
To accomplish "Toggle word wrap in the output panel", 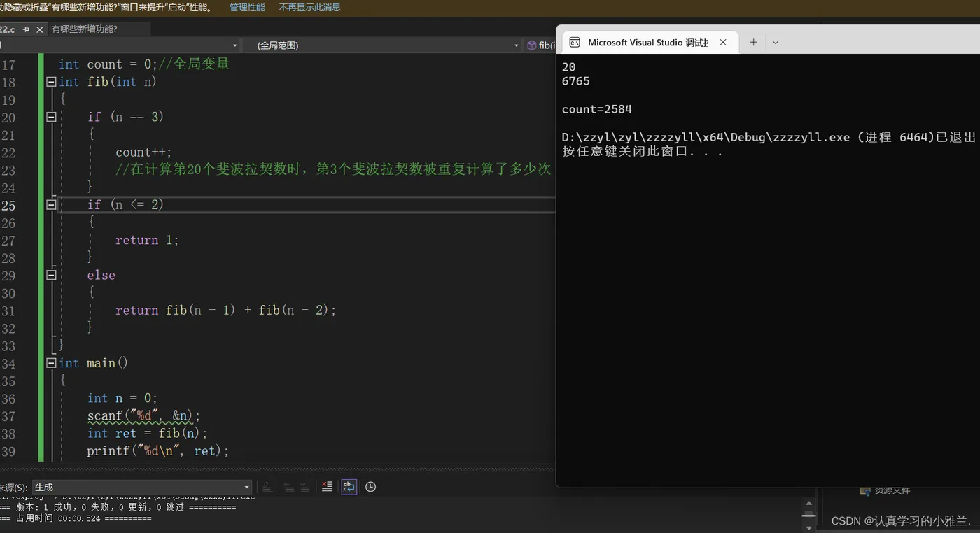I will [x=349, y=487].
